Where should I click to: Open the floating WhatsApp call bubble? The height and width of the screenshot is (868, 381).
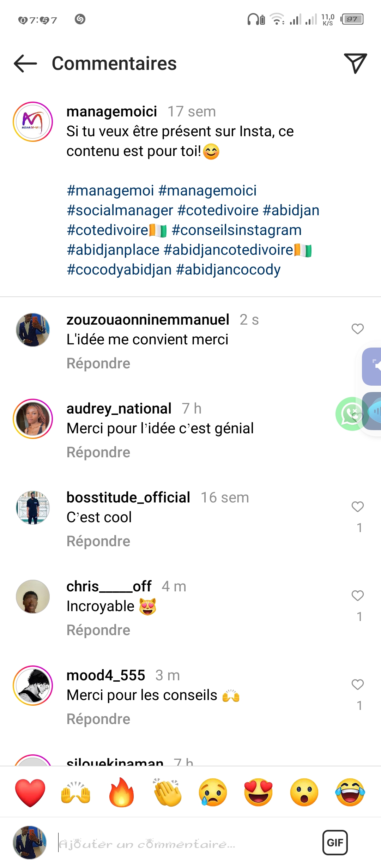tap(350, 414)
